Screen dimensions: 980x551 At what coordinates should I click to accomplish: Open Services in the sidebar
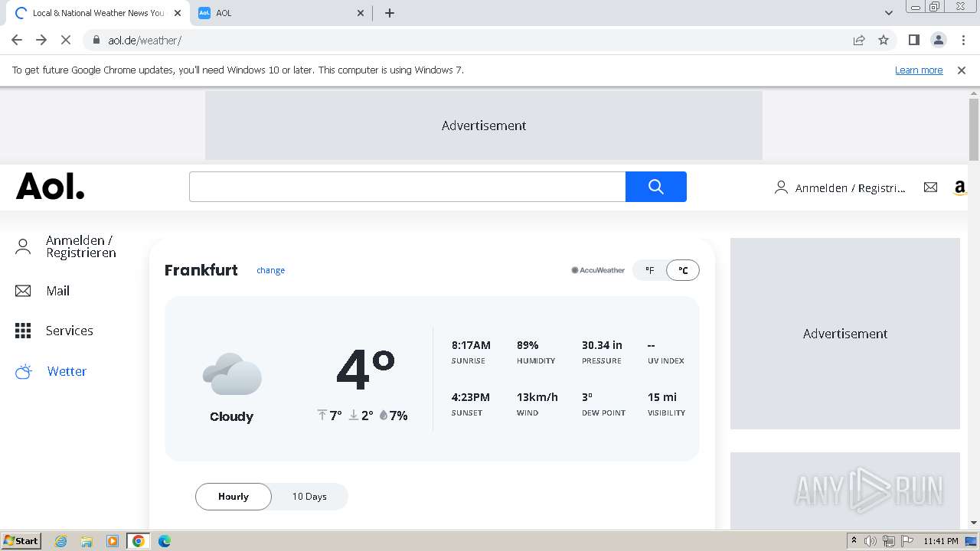point(70,331)
